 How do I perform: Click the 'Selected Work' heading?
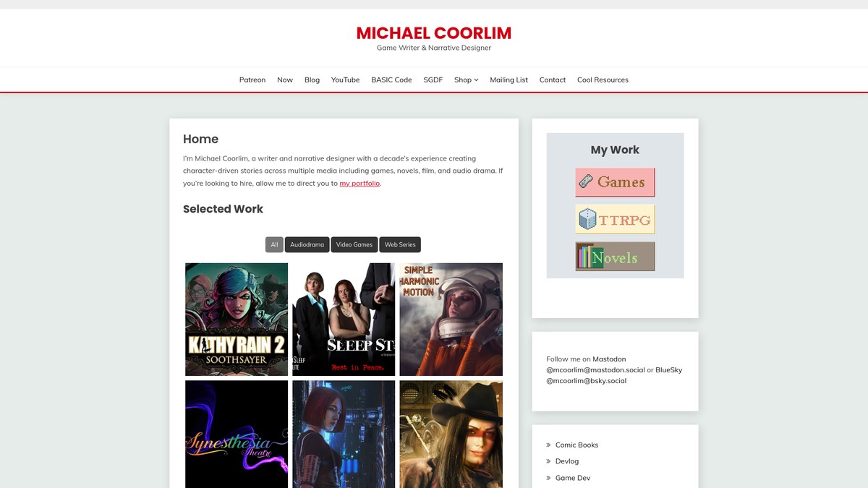223,209
